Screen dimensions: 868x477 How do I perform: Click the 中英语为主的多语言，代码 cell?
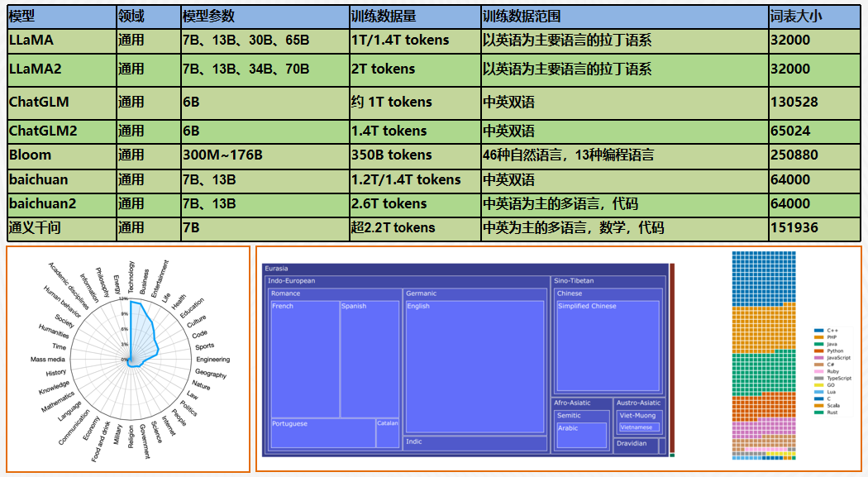click(624, 204)
